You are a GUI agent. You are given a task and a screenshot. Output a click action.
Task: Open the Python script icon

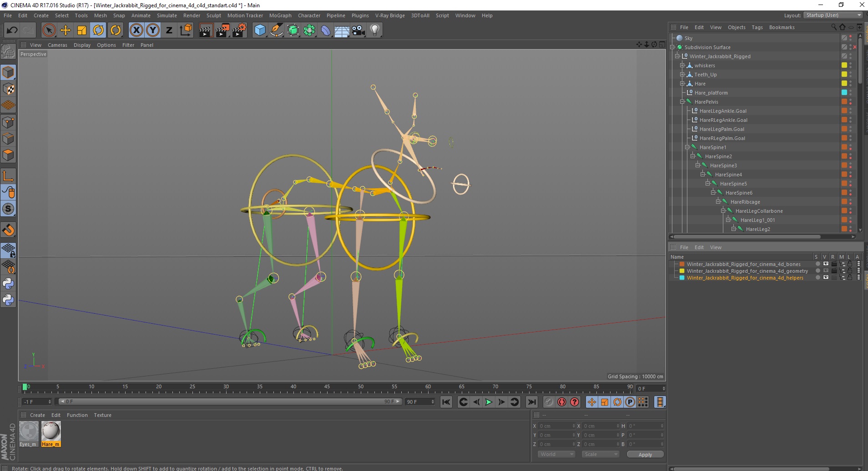[8, 284]
